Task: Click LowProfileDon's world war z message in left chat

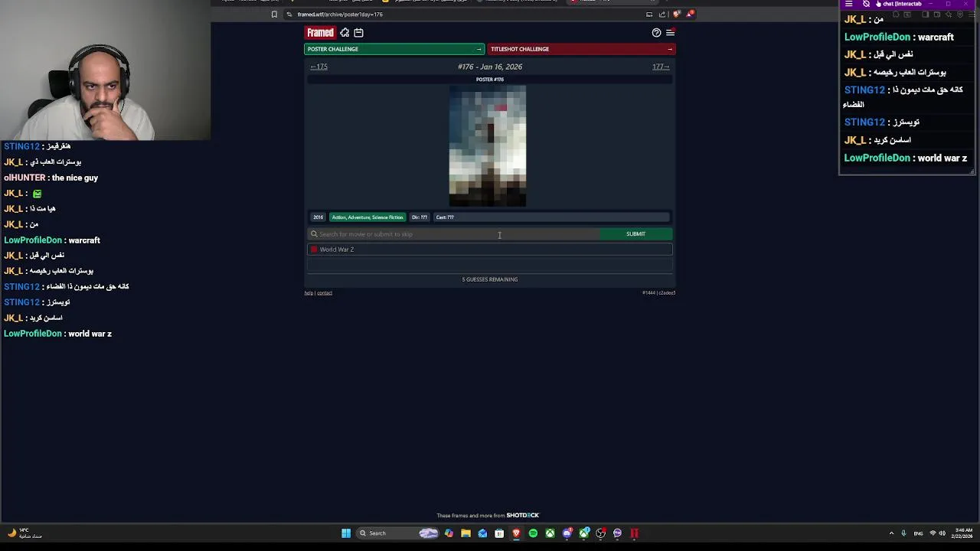Action: click(57, 334)
